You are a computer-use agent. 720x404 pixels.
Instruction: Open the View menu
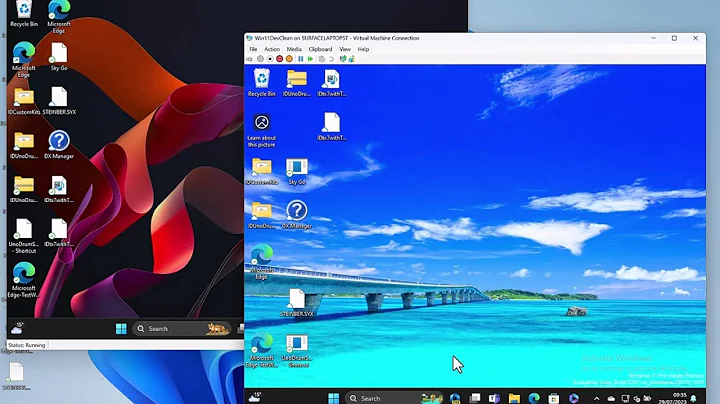[x=345, y=49]
